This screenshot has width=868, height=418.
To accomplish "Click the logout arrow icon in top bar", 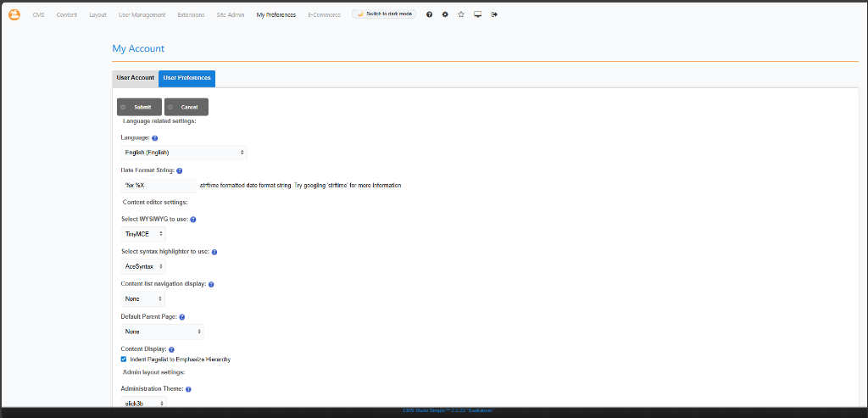I will tap(494, 14).
